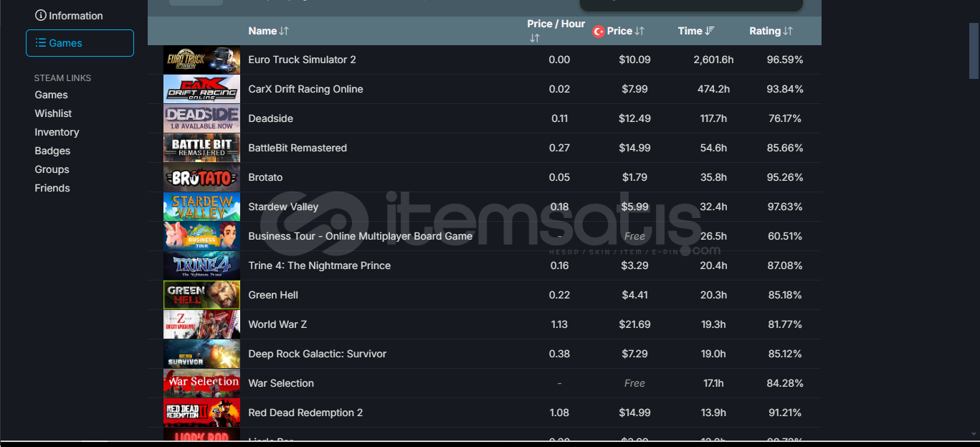Click the $3.29 price cell
980x447 pixels.
[634, 265]
